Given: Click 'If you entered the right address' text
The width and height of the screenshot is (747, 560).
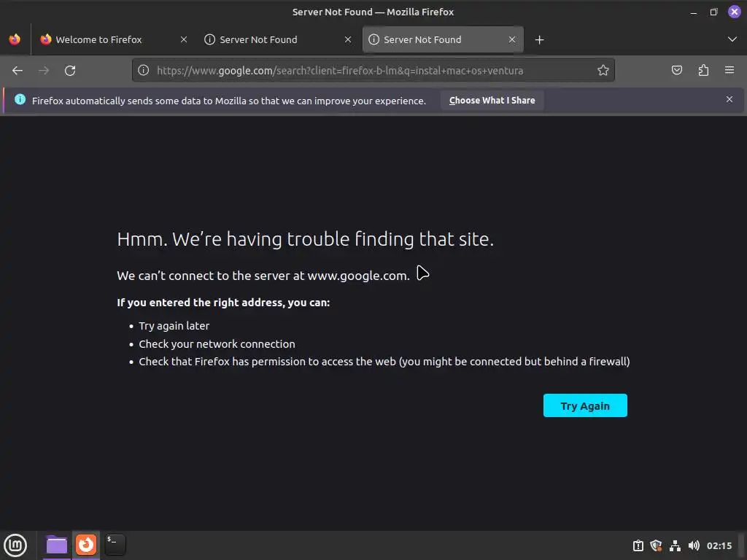Looking at the screenshot, I should 223,303.
